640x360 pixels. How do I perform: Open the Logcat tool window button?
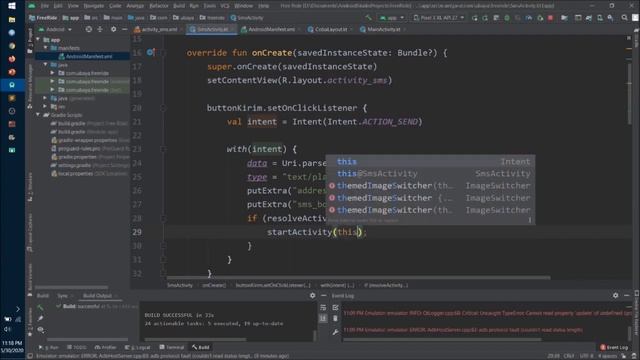138,347
